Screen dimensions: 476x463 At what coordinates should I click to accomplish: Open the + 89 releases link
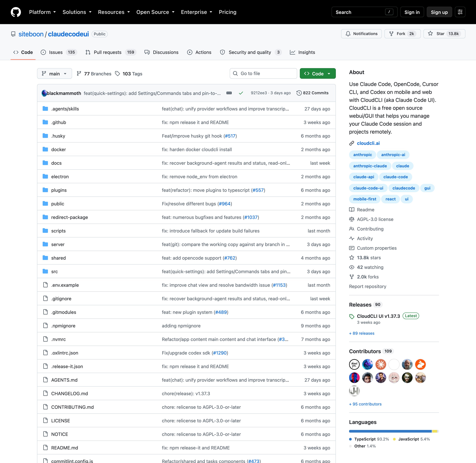(361, 333)
